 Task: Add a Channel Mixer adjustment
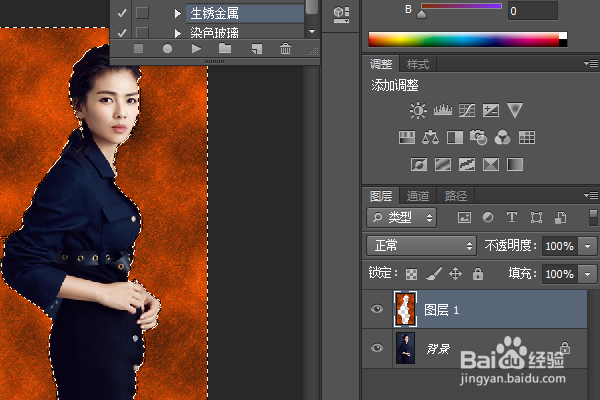pos(502,137)
